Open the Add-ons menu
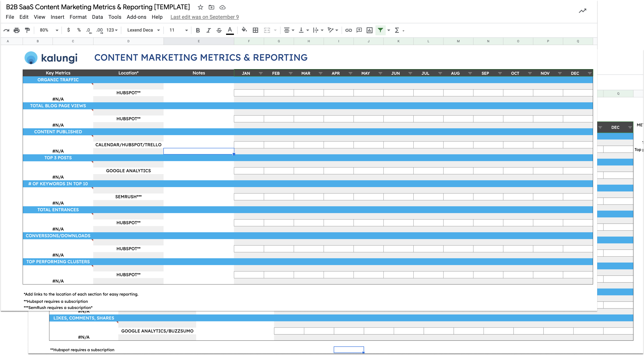644x355 pixels. (x=136, y=17)
